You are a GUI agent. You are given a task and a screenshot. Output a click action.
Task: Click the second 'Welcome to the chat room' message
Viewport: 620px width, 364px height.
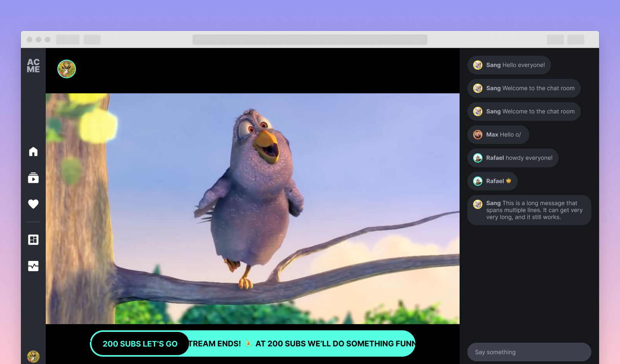click(524, 112)
